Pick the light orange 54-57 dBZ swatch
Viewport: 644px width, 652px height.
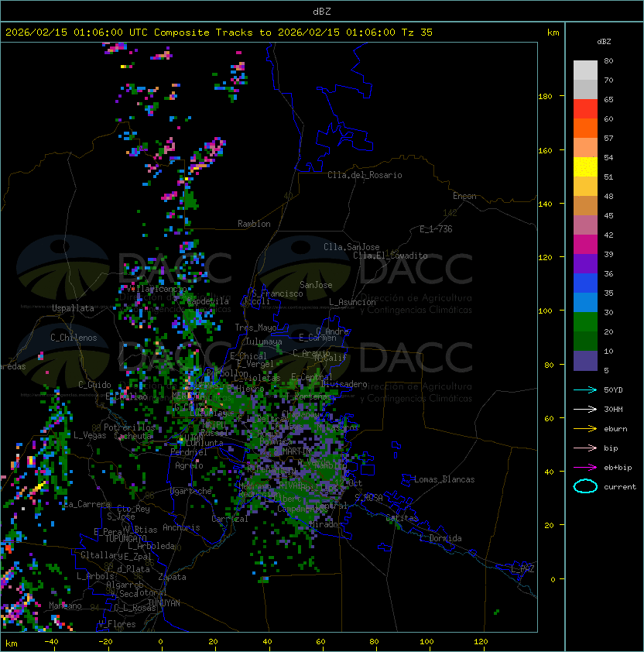[x=585, y=148]
